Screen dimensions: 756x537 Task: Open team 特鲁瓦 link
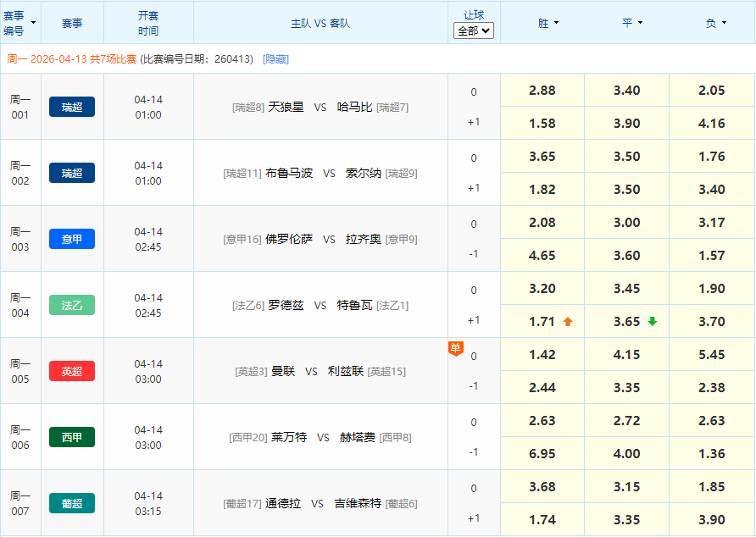[x=355, y=305]
